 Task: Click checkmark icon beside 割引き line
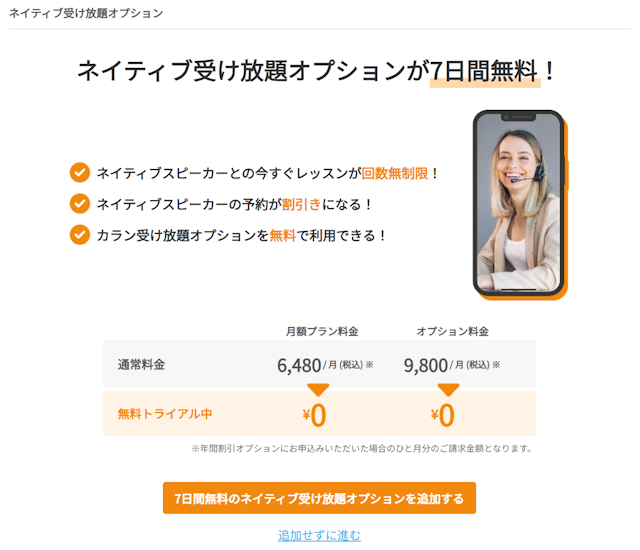point(80,204)
